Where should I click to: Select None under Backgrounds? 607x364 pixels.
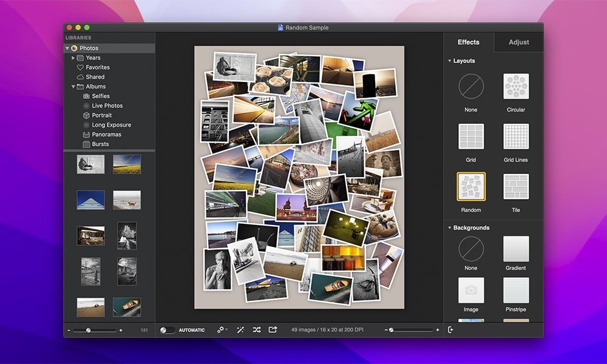[471, 249]
